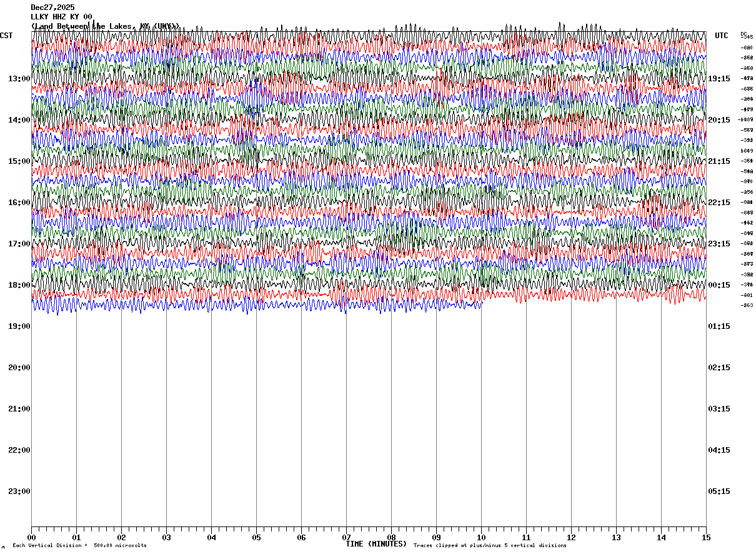
Task: Click minute 06 on the bottom axis
Action: (301, 537)
